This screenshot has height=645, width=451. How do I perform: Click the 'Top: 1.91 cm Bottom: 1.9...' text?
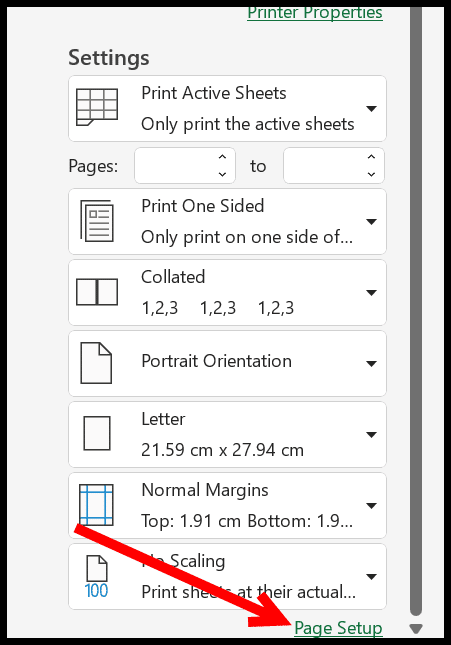point(247,521)
